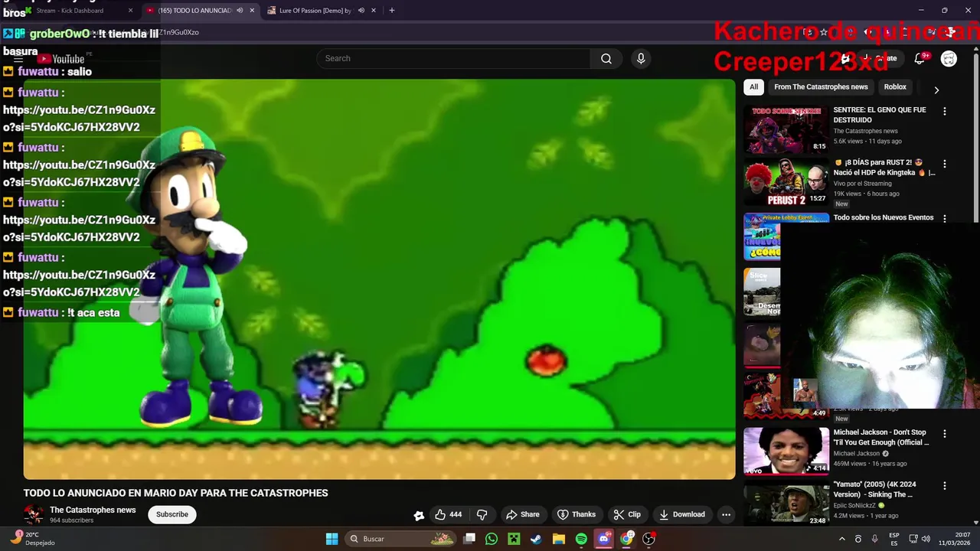Image resolution: width=980 pixels, height=551 pixels.
Task: Dislike the video with thumbs down
Action: click(x=482, y=514)
